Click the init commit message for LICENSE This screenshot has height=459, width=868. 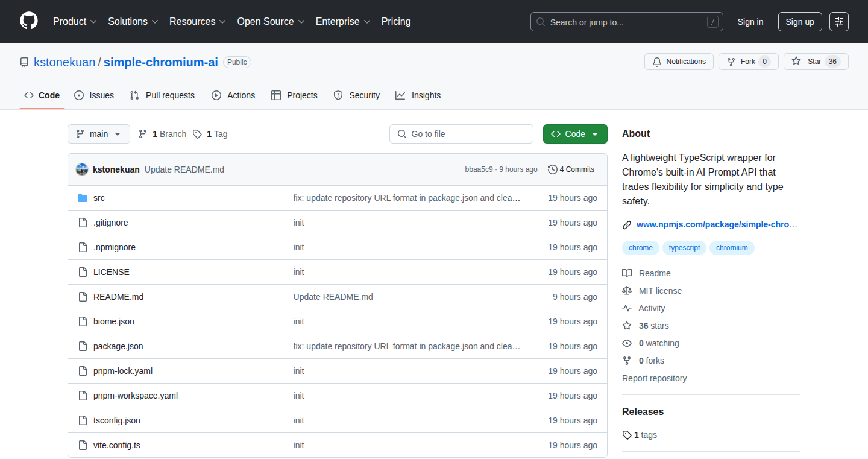[298, 272]
